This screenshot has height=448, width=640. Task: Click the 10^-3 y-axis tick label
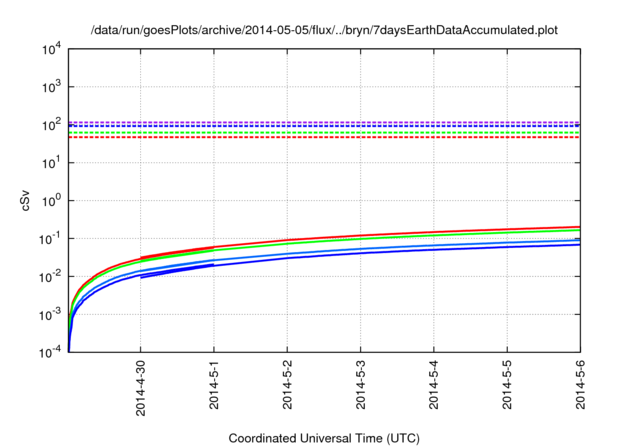50,314
